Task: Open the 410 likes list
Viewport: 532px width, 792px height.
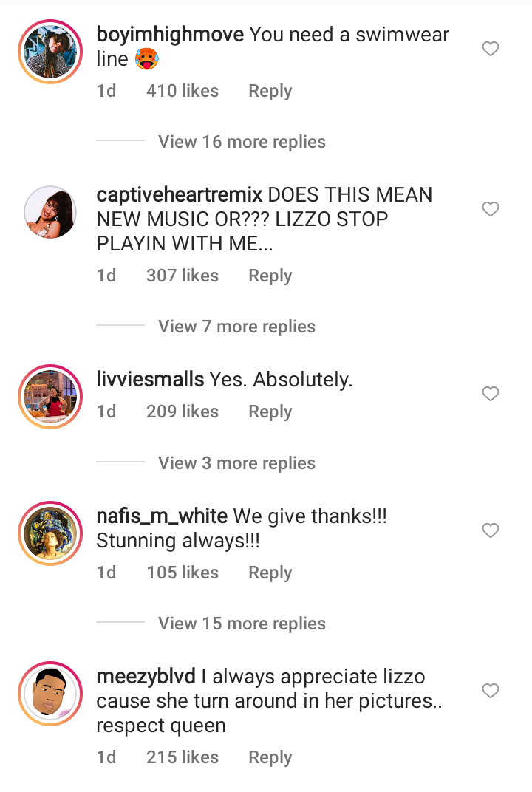Action: (183, 91)
